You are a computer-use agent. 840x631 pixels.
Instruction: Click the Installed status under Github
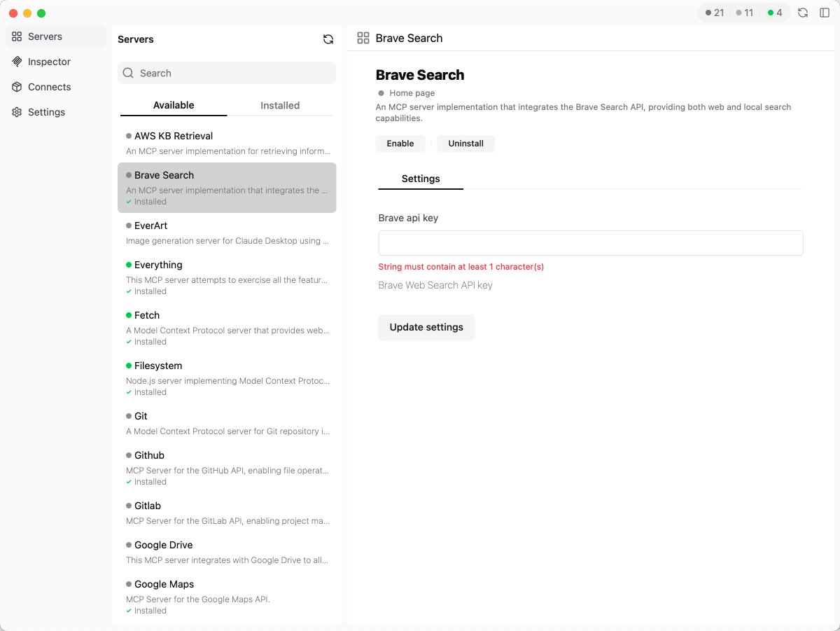point(146,482)
